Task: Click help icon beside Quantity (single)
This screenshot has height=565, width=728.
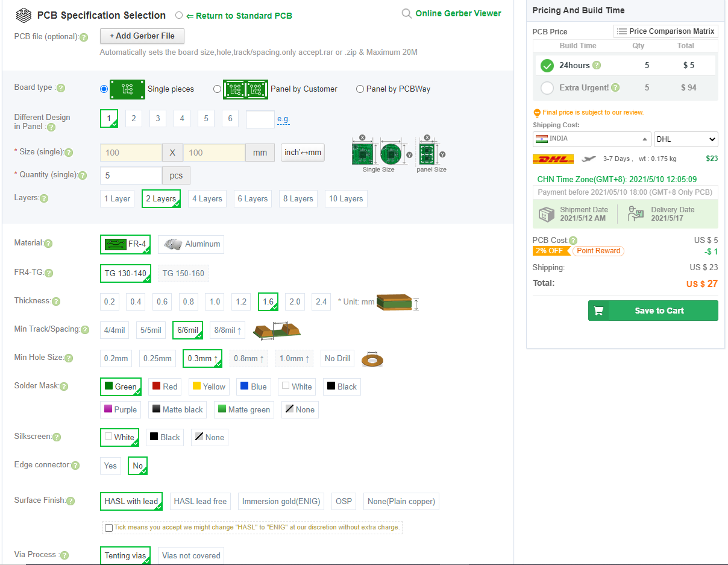Action: click(83, 175)
